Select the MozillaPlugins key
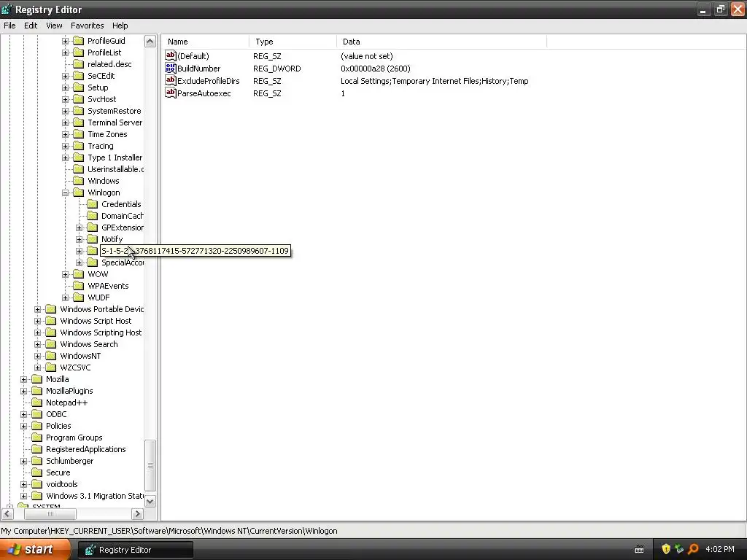This screenshot has width=747, height=560. point(69,391)
